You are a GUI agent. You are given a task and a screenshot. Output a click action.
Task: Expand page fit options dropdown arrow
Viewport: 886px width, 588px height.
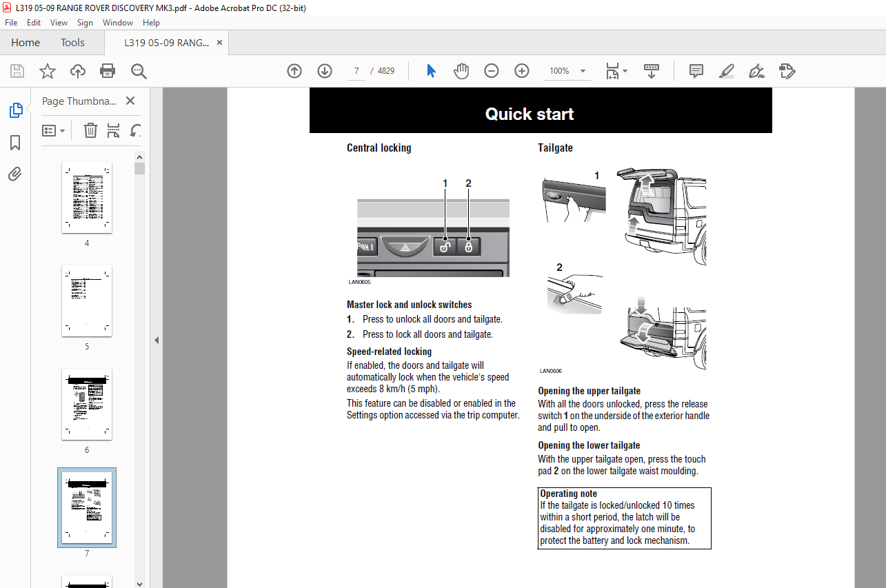click(x=625, y=71)
